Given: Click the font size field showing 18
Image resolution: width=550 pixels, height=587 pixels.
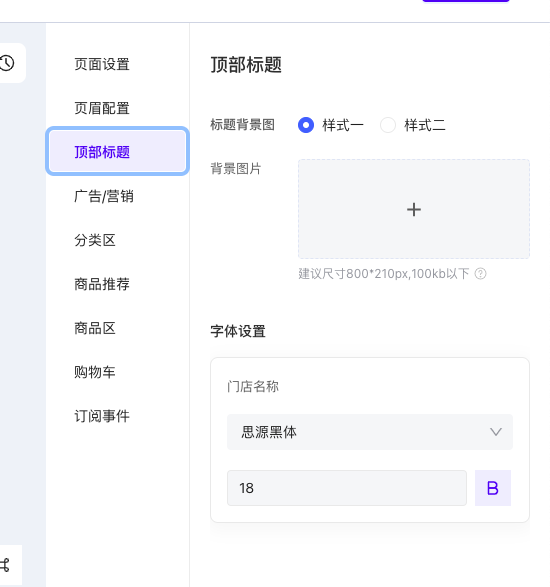Looking at the screenshot, I should pos(347,488).
